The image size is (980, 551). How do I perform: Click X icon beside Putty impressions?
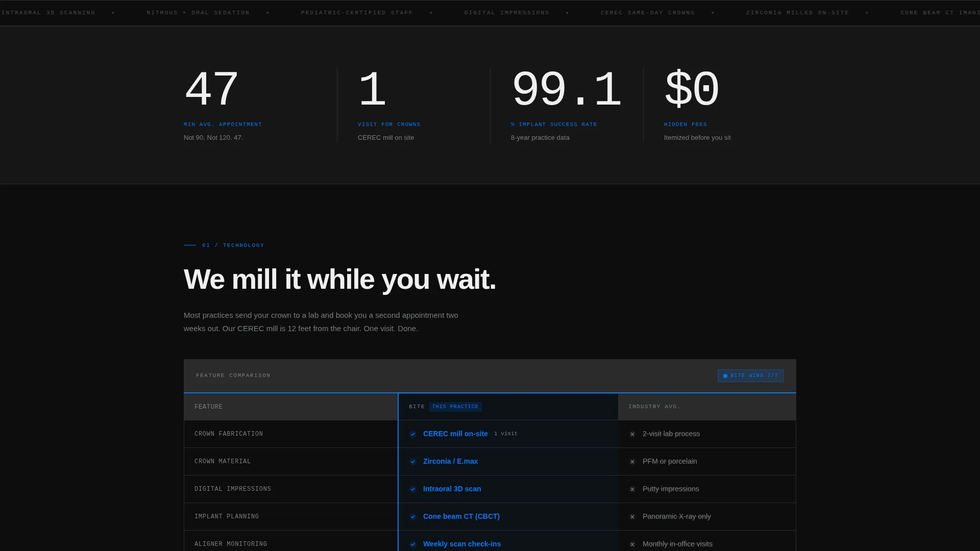(632, 489)
